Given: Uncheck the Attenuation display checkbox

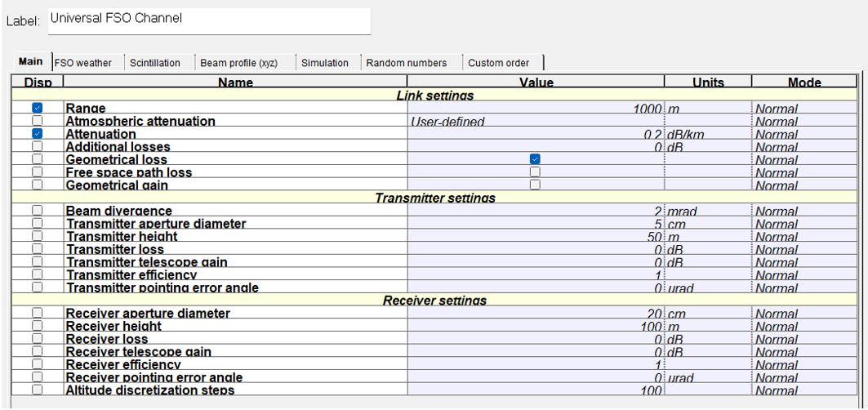Looking at the screenshot, I should [x=37, y=134].
